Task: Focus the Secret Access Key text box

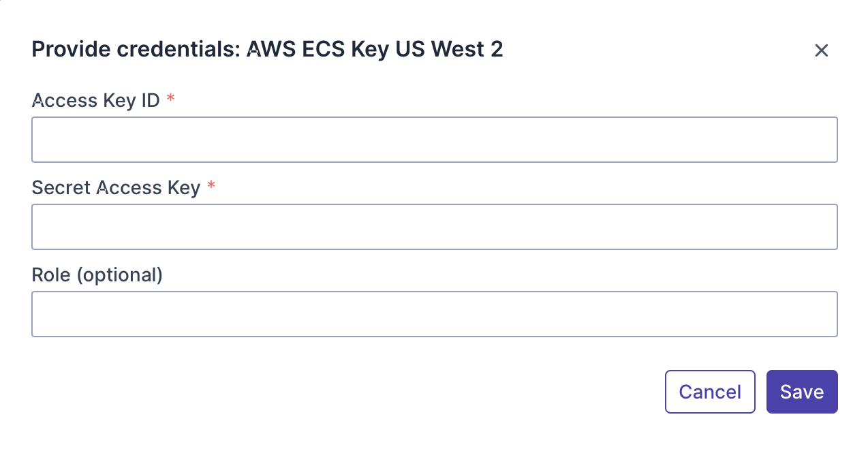Action: tap(434, 227)
